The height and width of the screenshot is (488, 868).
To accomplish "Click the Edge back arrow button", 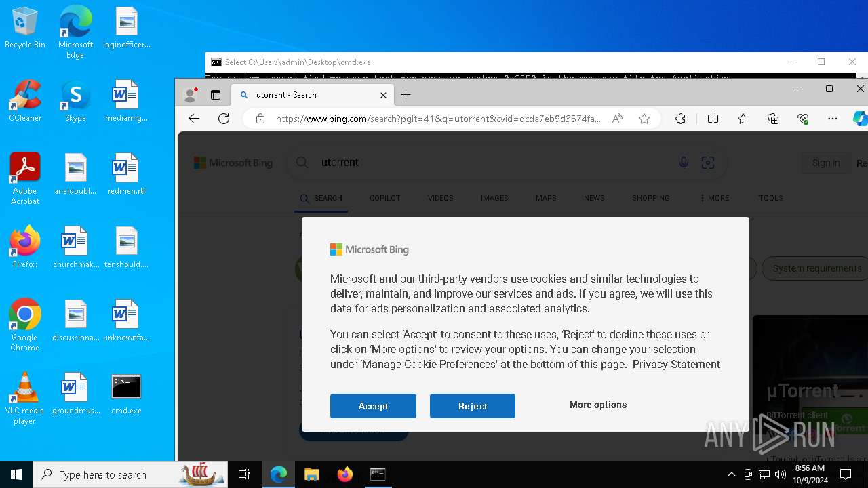I will tap(194, 119).
